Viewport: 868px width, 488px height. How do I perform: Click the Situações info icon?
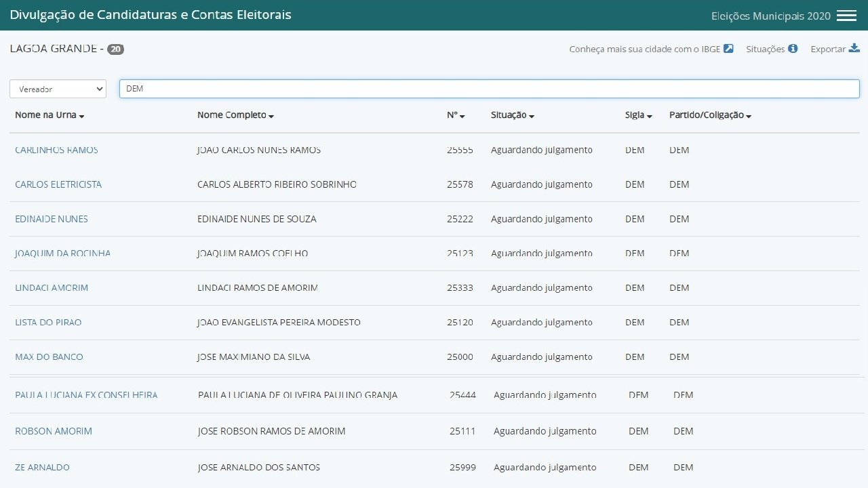click(x=793, y=49)
